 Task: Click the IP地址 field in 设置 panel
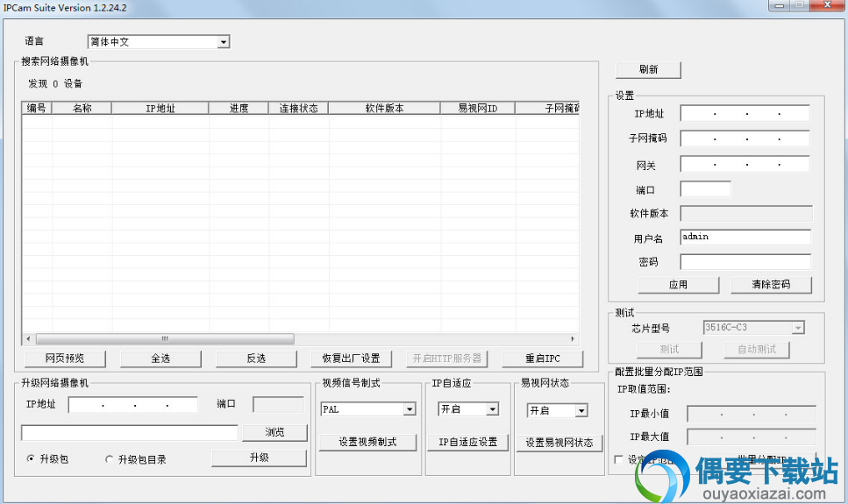(x=745, y=114)
